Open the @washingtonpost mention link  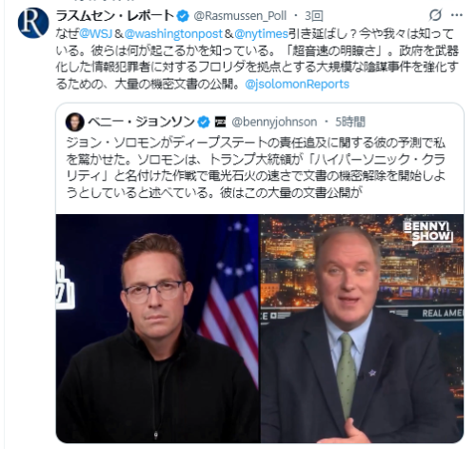click(173, 33)
